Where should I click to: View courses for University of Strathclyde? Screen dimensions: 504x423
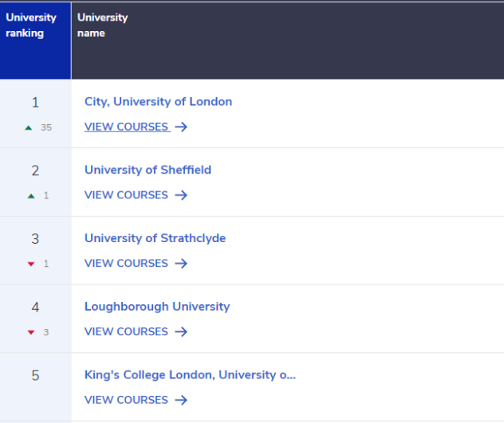pyautogui.click(x=126, y=264)
